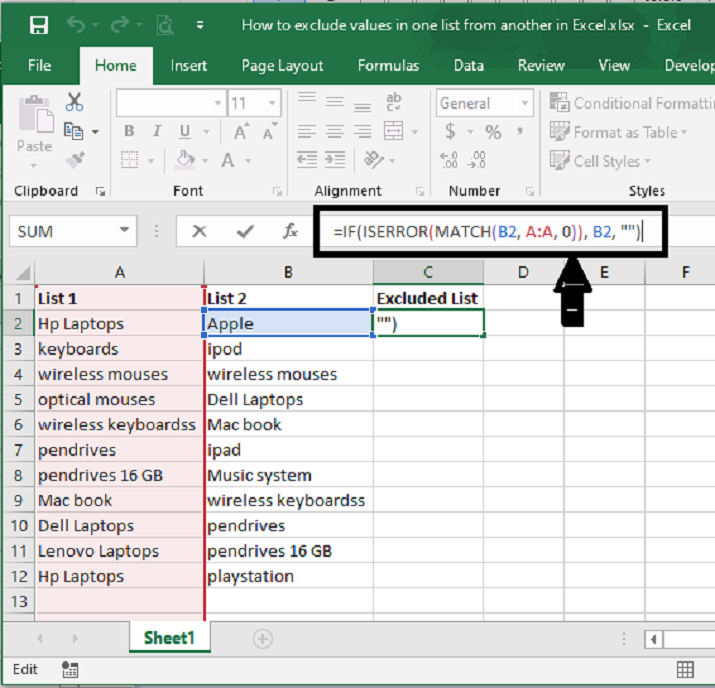Expand the font name combo box
The height and width of the screenshot is (688, 715).
[x=218, y=103]
